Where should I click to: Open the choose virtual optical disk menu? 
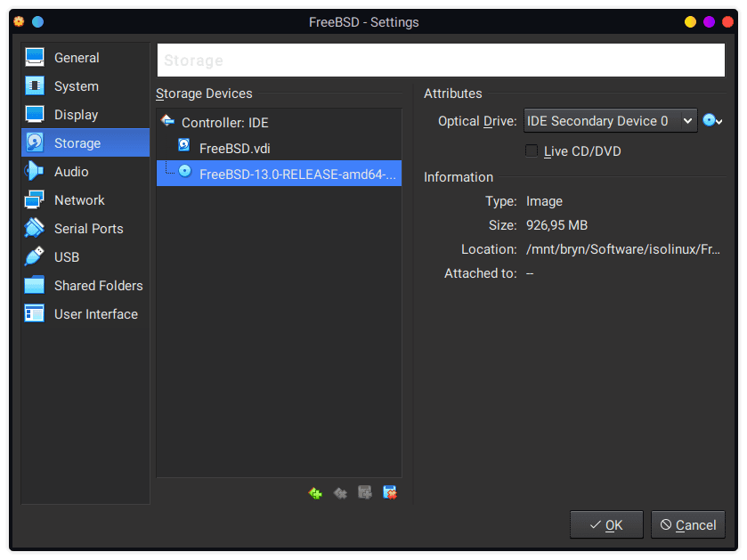pyautogui.click(x=712, y=121)
